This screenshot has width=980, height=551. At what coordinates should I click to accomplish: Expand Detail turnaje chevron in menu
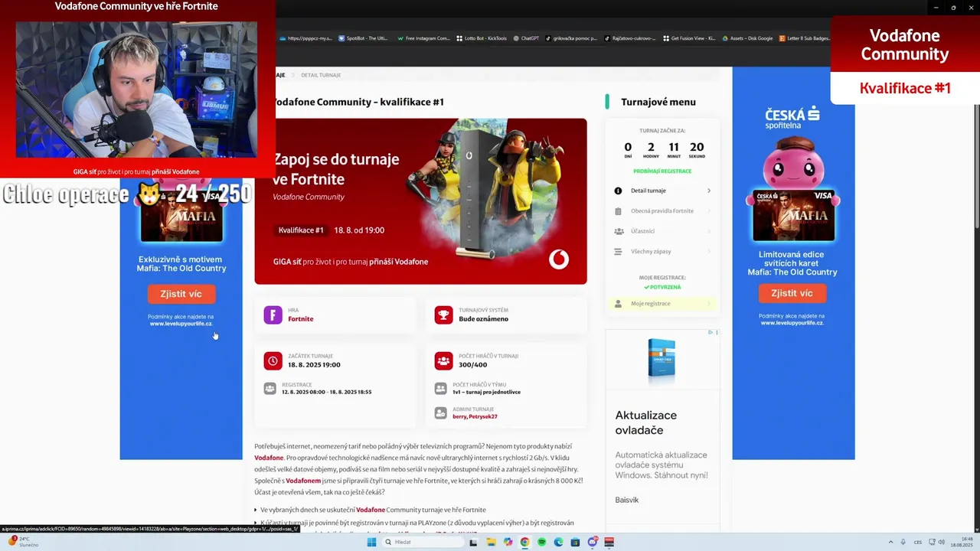(709, 191)
